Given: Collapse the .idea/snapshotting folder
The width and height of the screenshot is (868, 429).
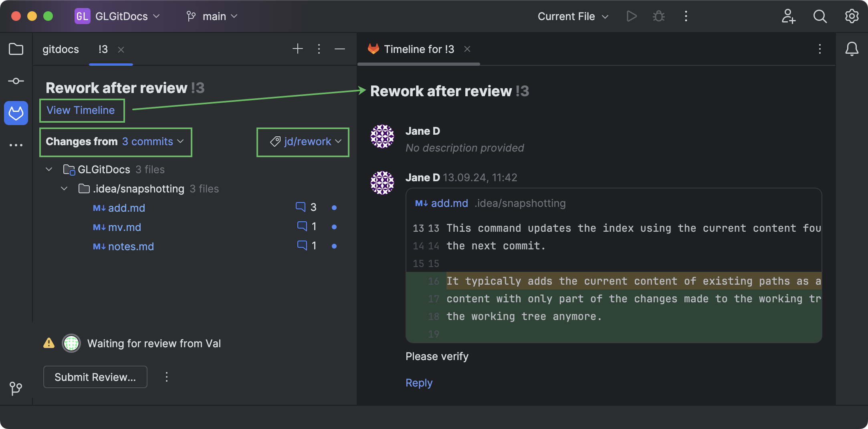Looking at the screenshot, I should click(x=64, y=188).
